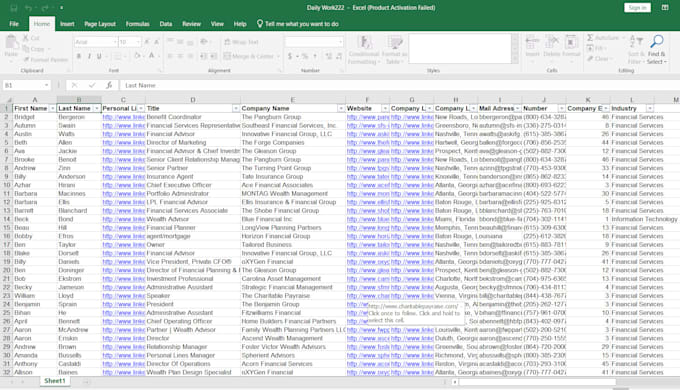680x390 pixels.
Task: Click the Cut scissors icon
Action: click(x=26, y=38)
